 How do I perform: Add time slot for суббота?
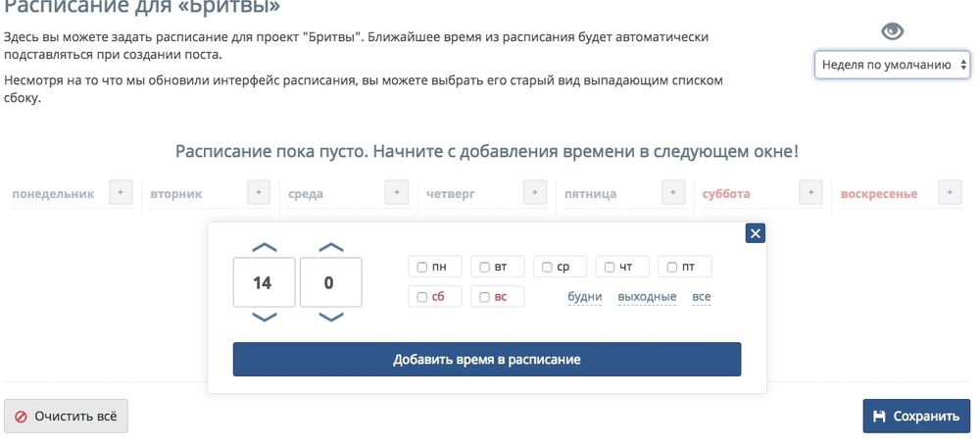tap(811, 192)
